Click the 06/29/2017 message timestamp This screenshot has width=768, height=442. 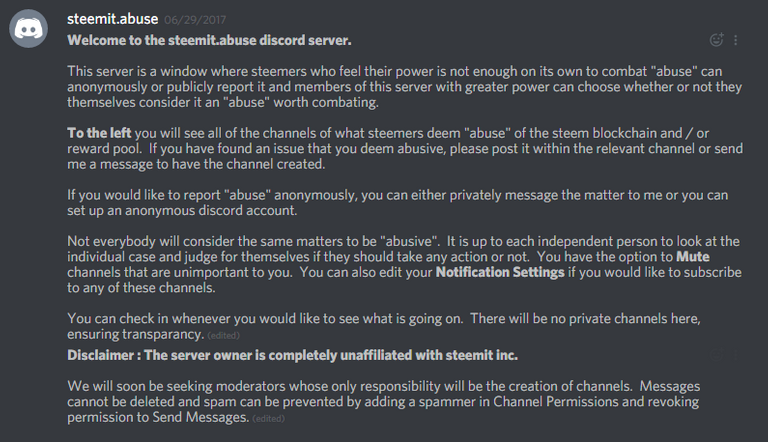[195, 20]
